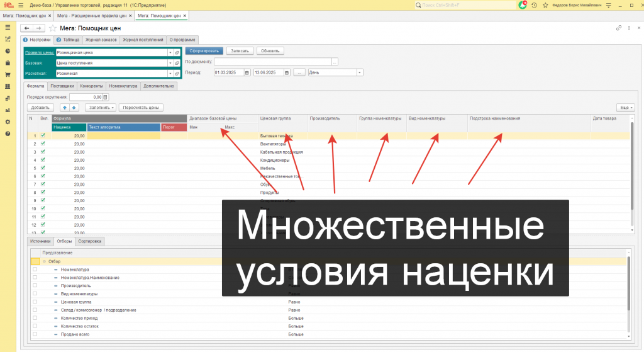Enable the Количество остаток filter checkbox

point(35,326)
